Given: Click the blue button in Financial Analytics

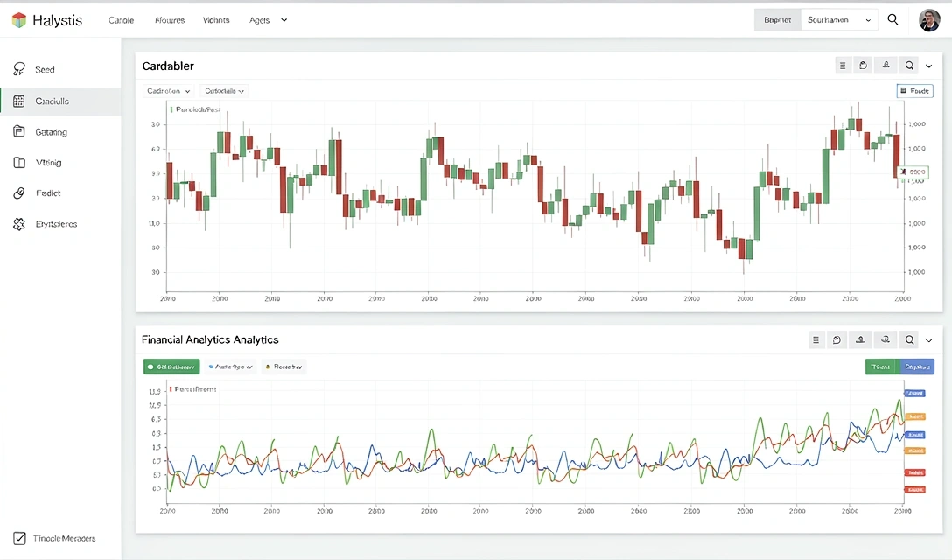Looking at the screenshot, I should click(916, 367).
